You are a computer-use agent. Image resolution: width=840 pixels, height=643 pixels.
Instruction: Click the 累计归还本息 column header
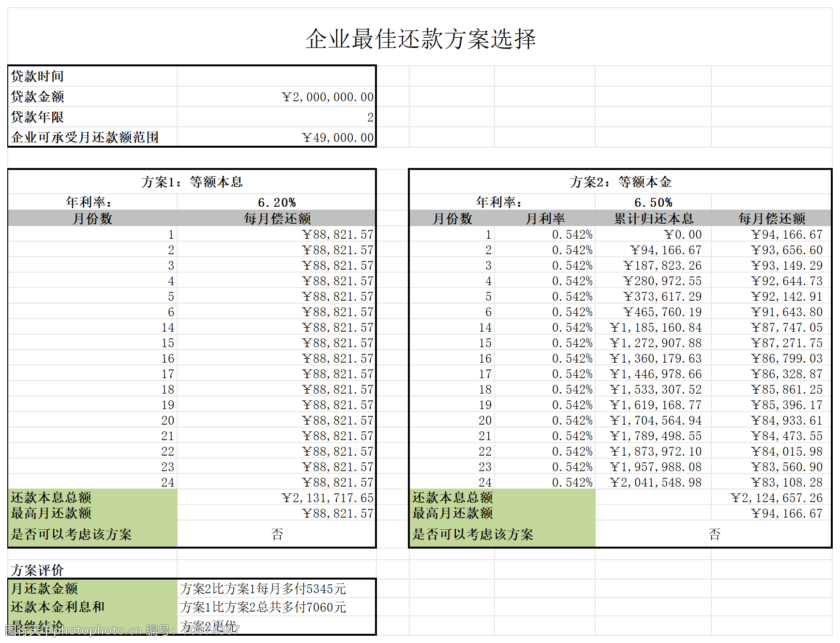(653, 219)
